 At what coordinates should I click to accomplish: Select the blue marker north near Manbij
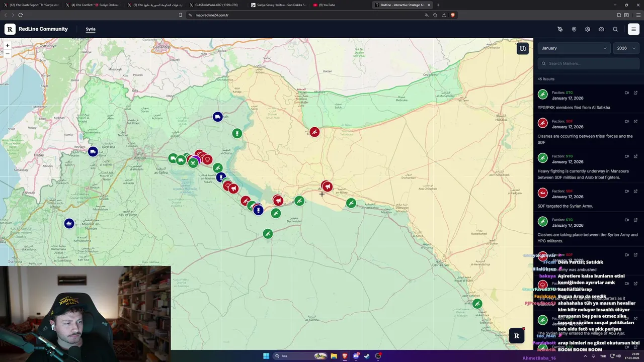pyautogui.click(x=217, y=117)
